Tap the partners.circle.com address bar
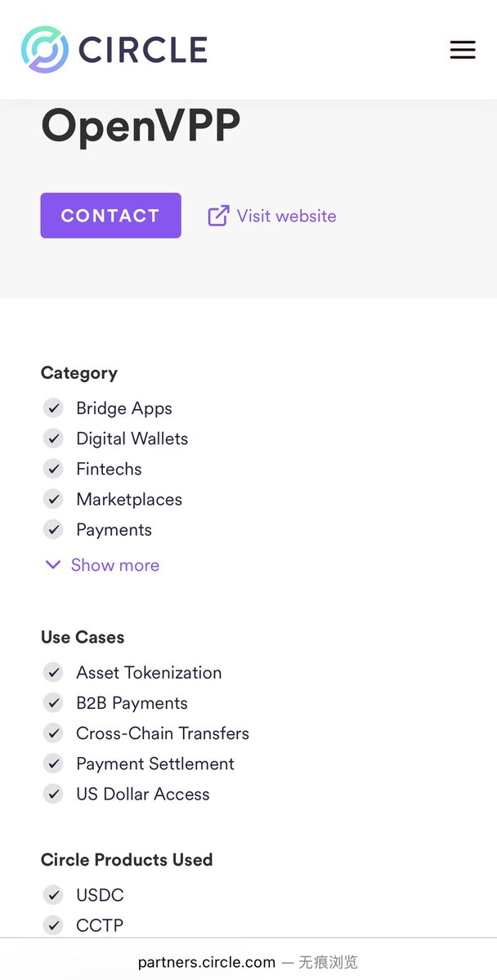Viewport: 497px width, 980px height. 248,962
